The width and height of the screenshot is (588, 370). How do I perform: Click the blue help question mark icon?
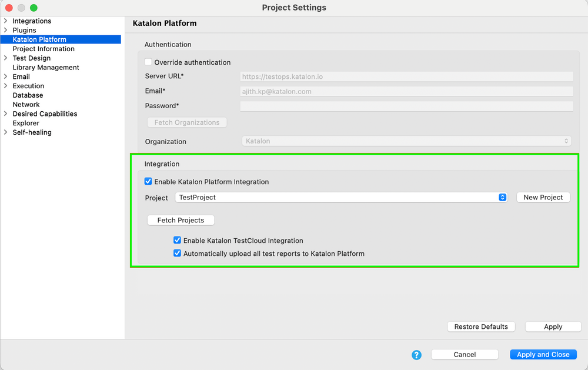tap(416, 355)
